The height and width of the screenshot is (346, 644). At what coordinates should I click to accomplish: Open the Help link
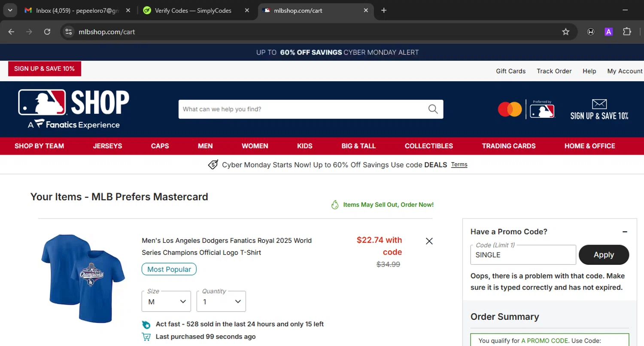(x=589, y=71)
